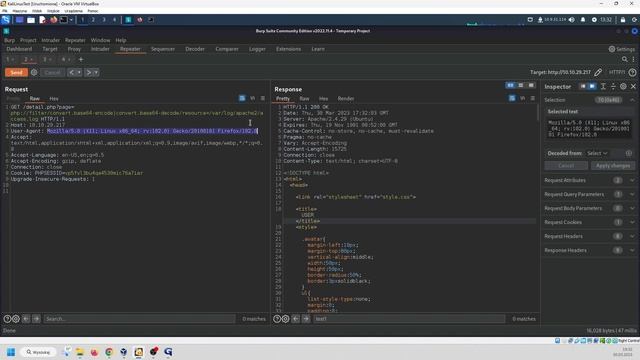This screenshot has height=360, width=640.
Task: Switch to Repeater sub-tab 1
Action: (10, 60)
